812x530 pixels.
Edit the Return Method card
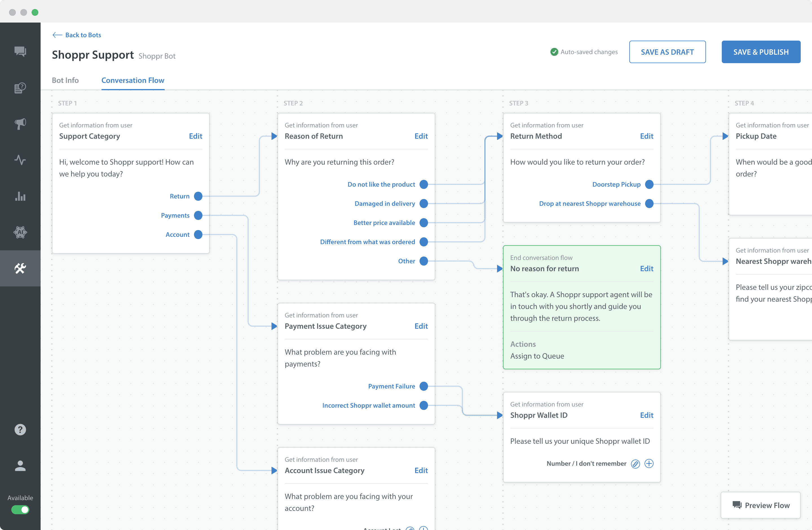pyautogui.click(x=646, y=136)
